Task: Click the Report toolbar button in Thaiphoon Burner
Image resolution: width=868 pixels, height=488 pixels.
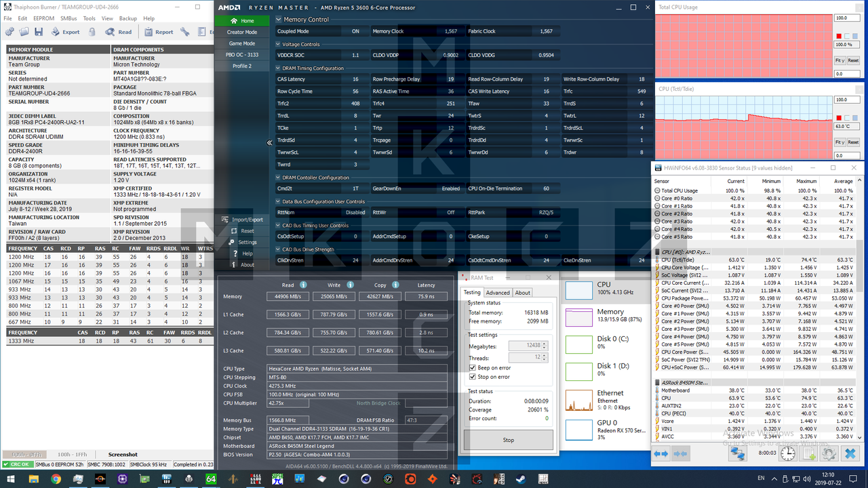Action: coord(159,32)
